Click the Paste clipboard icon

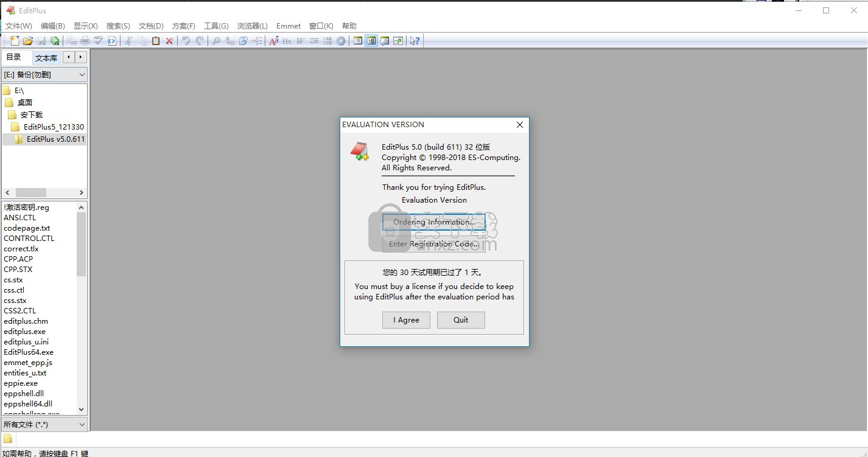tap(156, 41)
